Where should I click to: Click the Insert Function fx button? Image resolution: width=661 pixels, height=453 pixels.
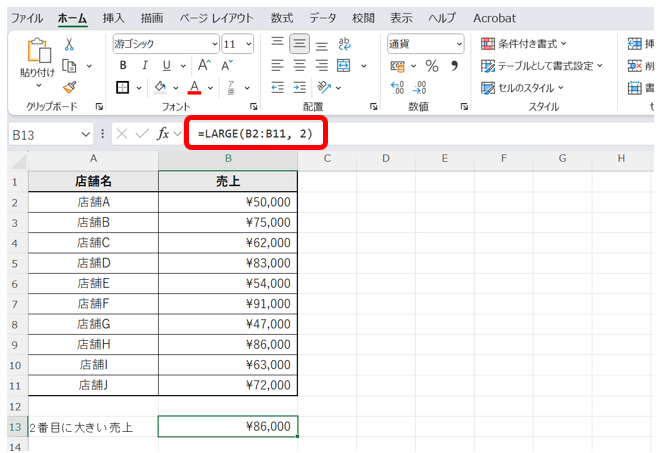coord(163,134)
